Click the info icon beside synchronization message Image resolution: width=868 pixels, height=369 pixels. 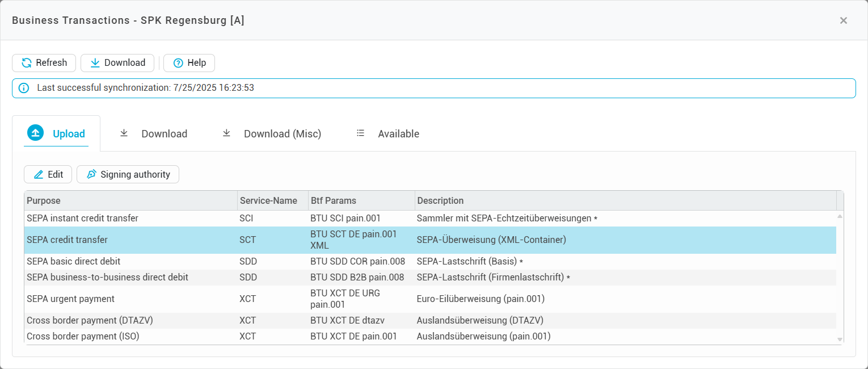pyautogui.click(x=23, y=88)
